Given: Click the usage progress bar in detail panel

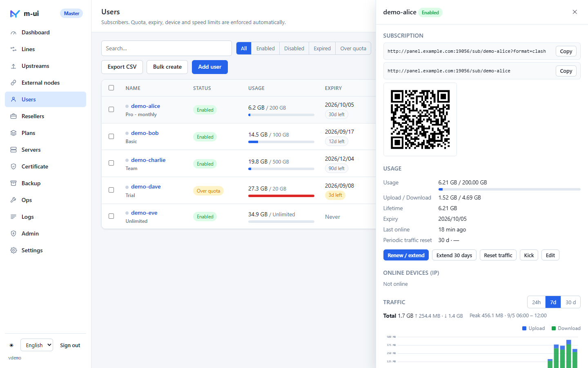Looking at the screenshot, I should click(510, 189).
